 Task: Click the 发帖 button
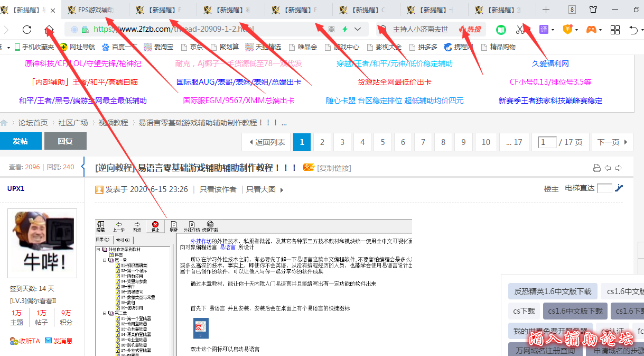click(x=20, y=142)
